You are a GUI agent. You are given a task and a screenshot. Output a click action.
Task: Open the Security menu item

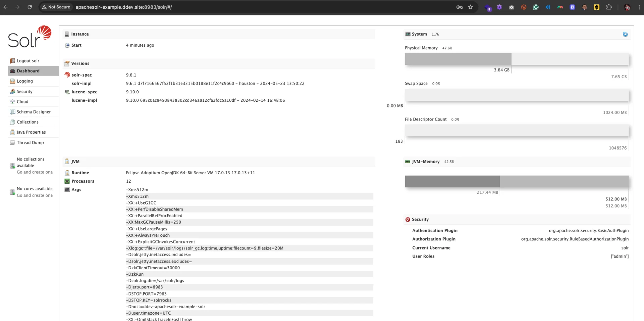click(x=34, y=91)
